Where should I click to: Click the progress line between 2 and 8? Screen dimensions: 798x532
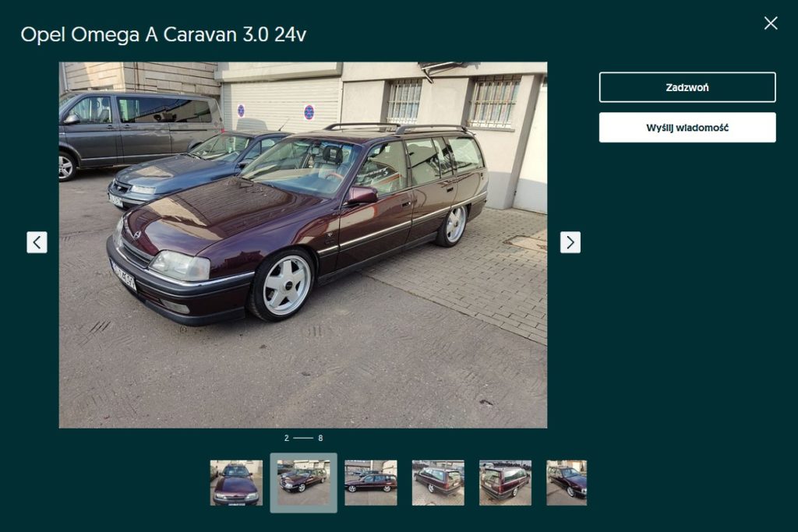(303, 438)
